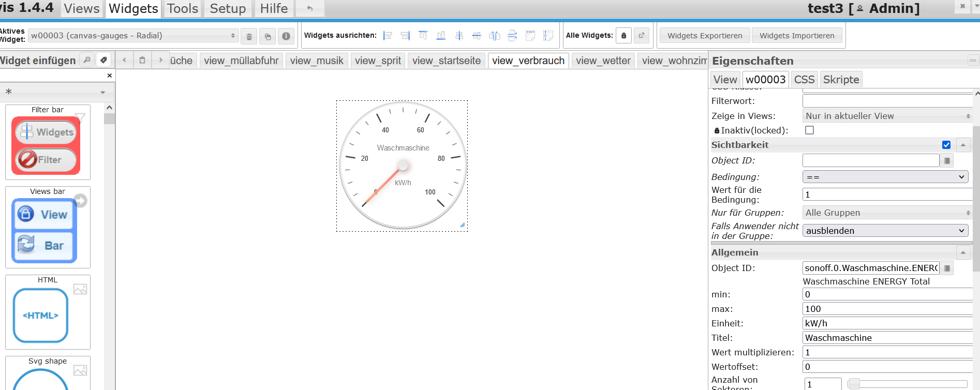Copy the active widget with duplicate icon
The image size is (980, 390).
pos(268,36)
